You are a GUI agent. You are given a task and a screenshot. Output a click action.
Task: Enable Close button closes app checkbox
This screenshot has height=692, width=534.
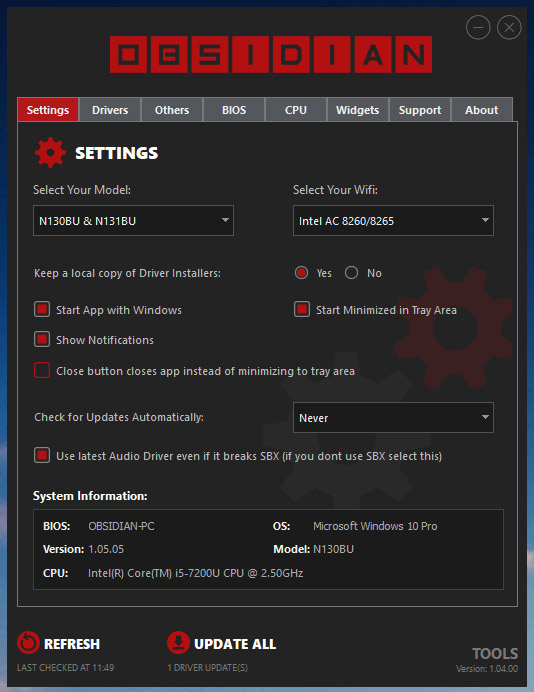(42, 370)
